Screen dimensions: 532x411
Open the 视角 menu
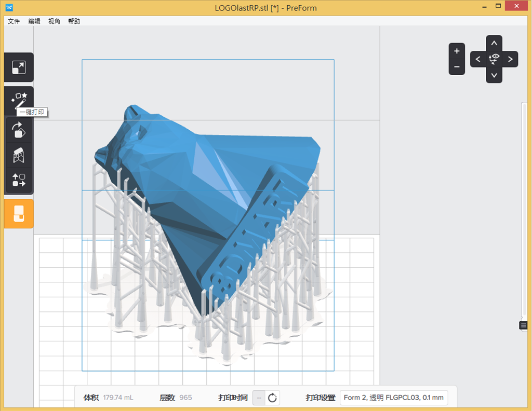(54, 21)
